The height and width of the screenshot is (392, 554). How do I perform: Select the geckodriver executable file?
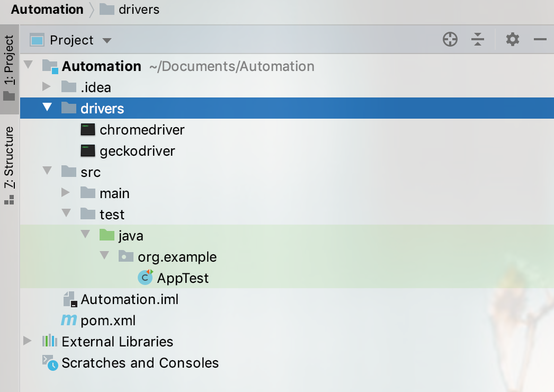137,151
